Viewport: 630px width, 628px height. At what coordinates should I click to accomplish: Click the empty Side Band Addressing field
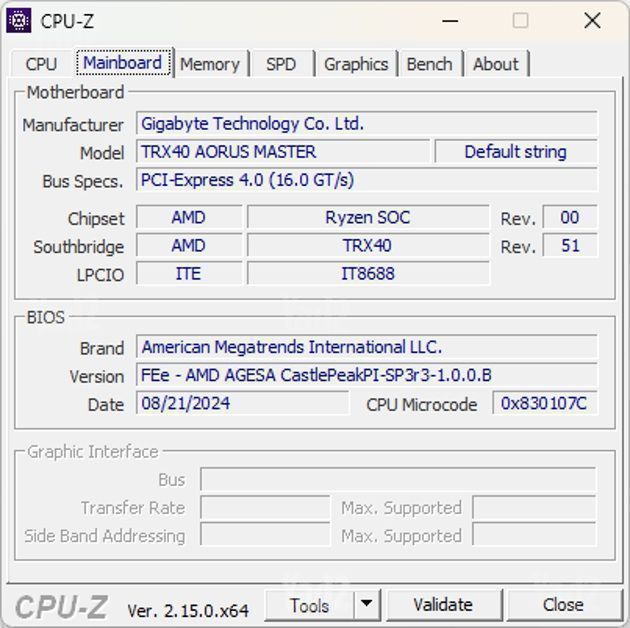[x=265, y=535]
